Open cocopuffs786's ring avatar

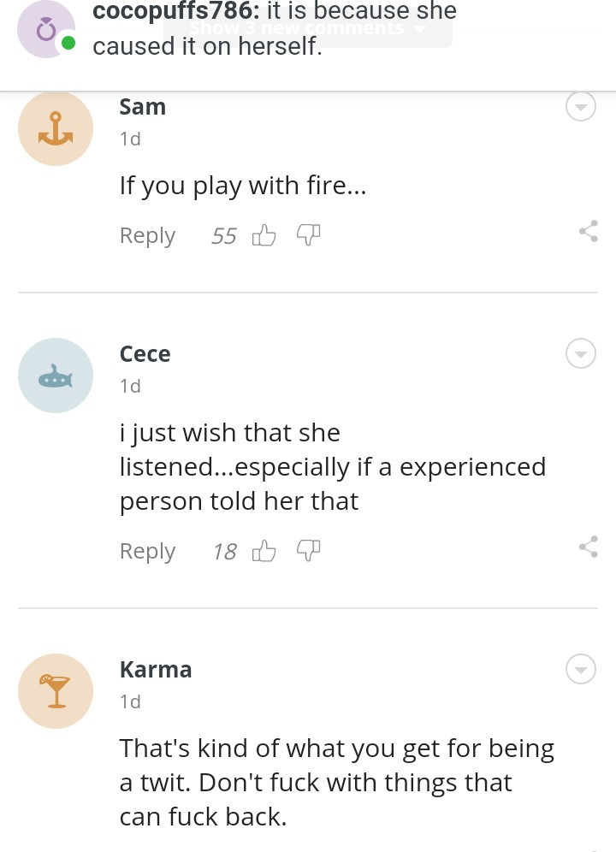(46, 31)
